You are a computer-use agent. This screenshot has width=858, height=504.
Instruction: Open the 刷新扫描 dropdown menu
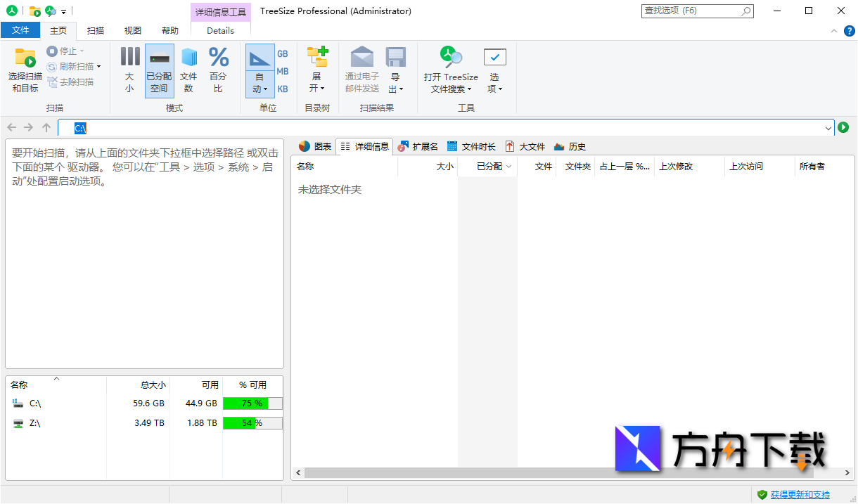pos(99,67)
